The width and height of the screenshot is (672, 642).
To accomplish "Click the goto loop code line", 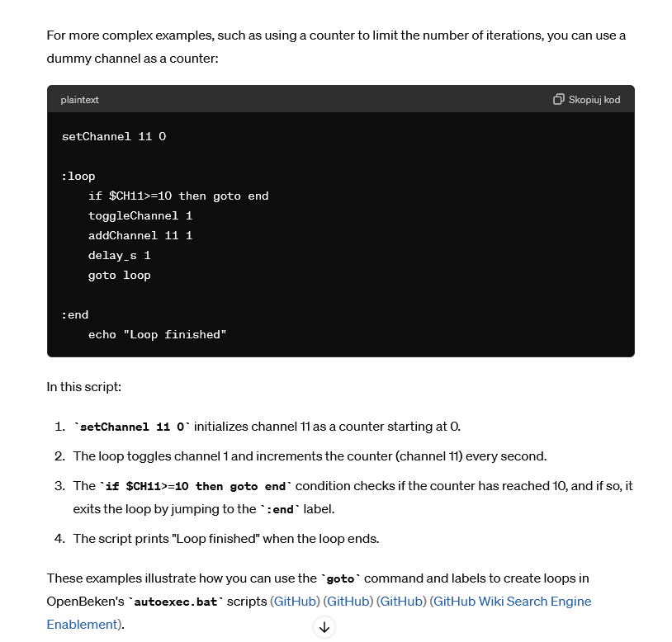I will click(x=119, y=275).
